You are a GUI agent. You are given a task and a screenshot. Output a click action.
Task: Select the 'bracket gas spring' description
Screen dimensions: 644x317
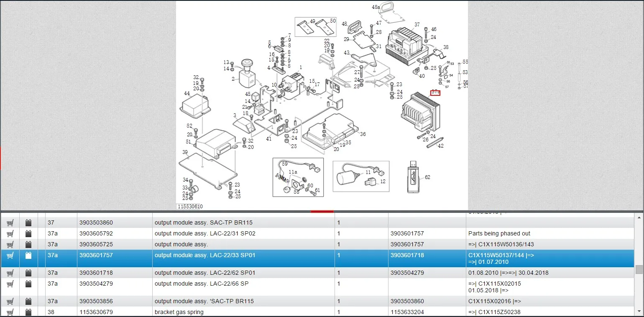[x=179, y=312]
